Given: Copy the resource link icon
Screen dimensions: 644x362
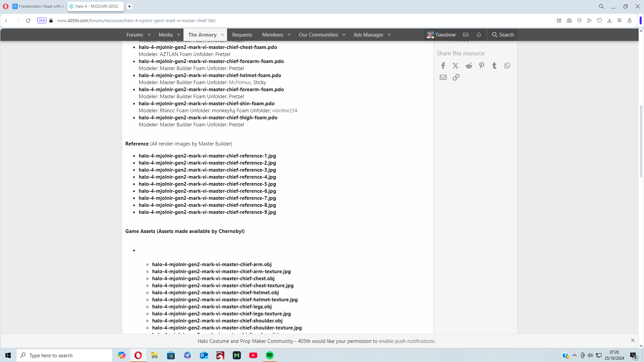Looking at the screenshot, I should click(x=456, y=77).
